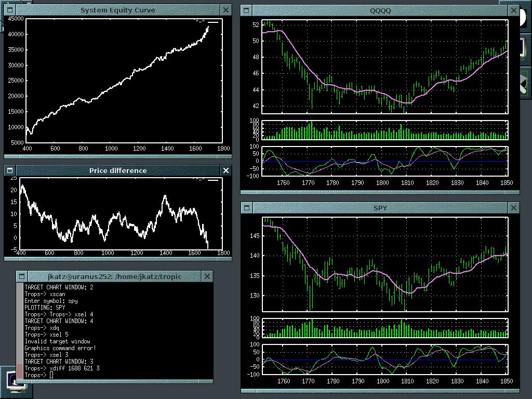Viewport: 532px width, 399px height.
Task: Close the System Equity Curve window
Action: (225, 10)
